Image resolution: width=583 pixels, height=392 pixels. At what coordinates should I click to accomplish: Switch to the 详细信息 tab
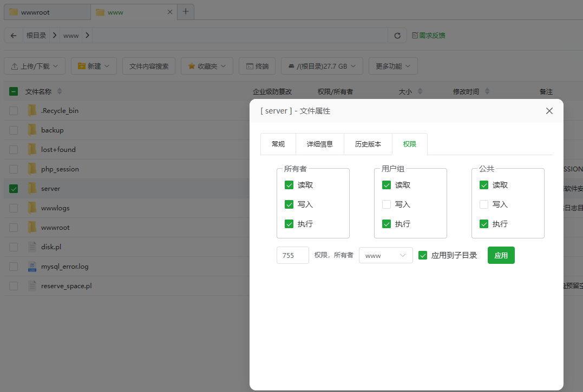click(319, 144)
